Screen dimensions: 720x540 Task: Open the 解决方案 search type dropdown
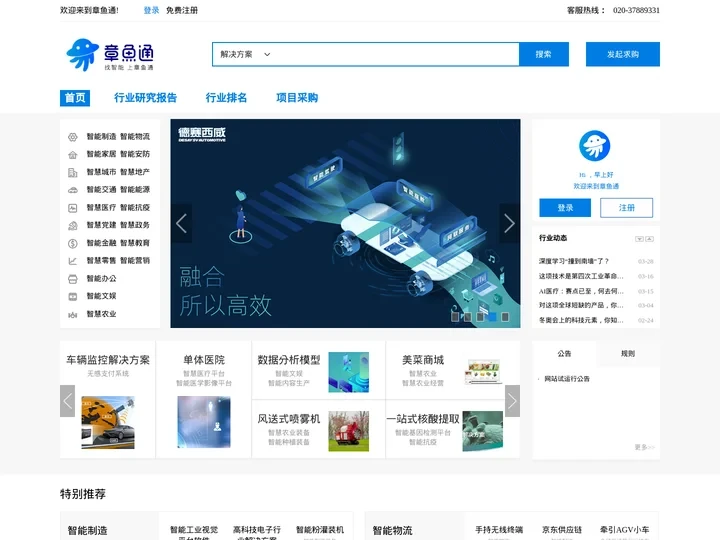245,54
